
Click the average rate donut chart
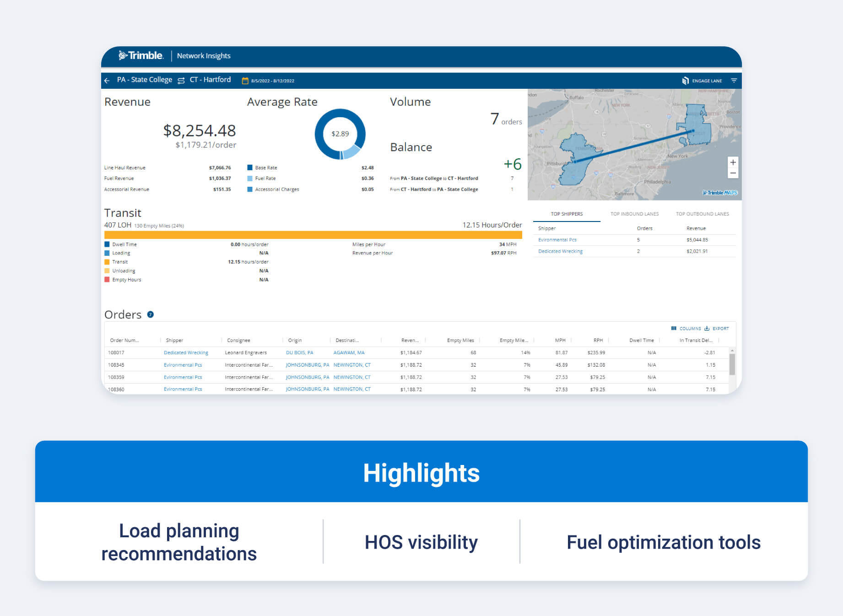[x=340, y=134]
